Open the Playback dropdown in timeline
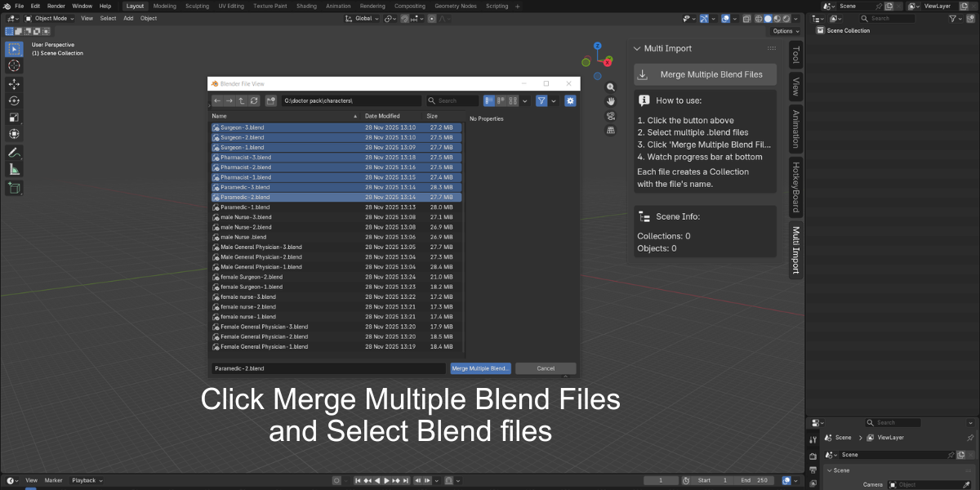 (x=87, y=480)
